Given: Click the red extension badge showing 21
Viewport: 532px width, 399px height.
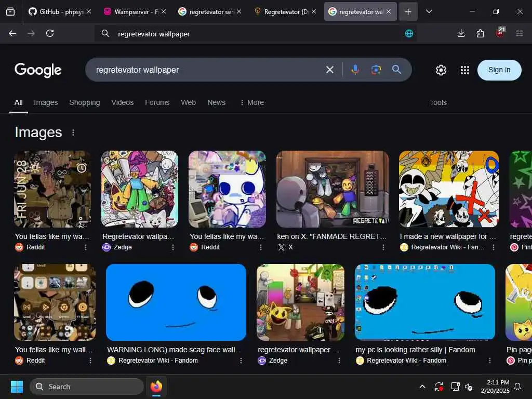Looking at the screenshot, I should (x=500, y=33).
